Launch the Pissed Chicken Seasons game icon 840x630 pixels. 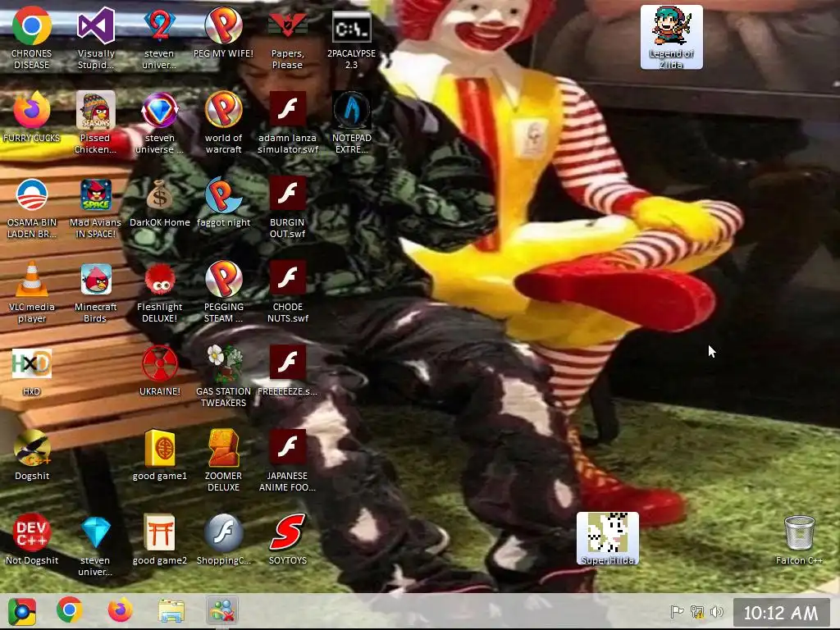coord(95,122)
